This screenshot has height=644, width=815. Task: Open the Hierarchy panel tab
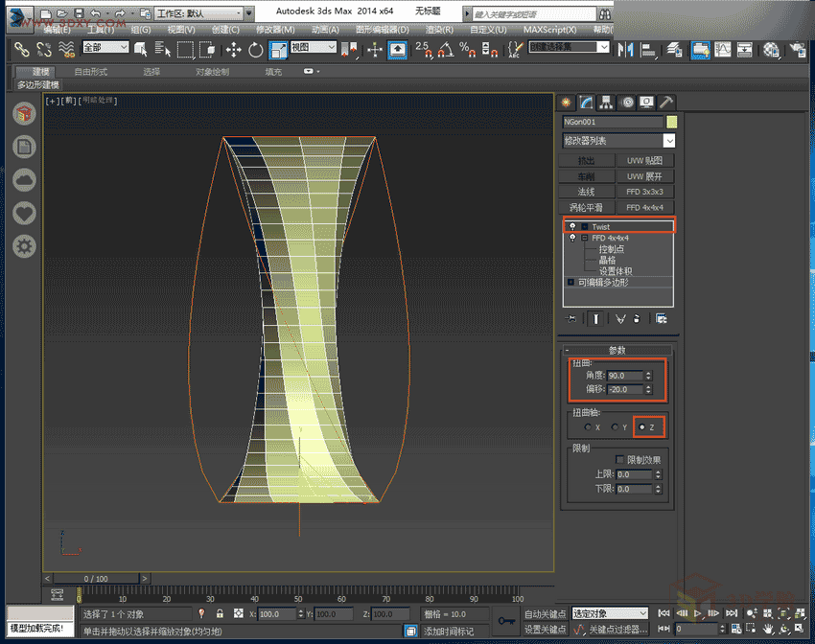tap(605, 102)
